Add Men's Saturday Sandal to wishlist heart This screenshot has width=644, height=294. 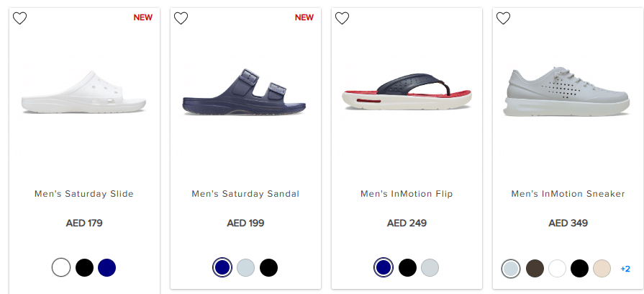(x=181, y=18)
